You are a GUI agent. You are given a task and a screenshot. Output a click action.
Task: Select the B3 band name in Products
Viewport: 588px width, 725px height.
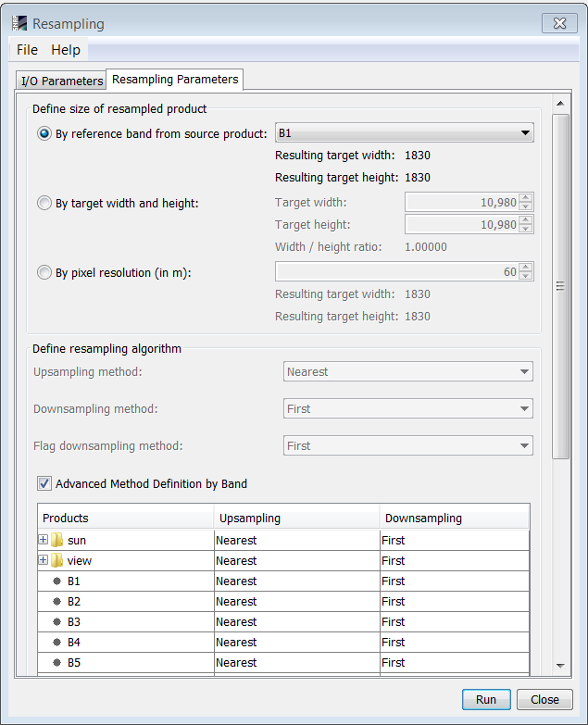coord(74,622)
